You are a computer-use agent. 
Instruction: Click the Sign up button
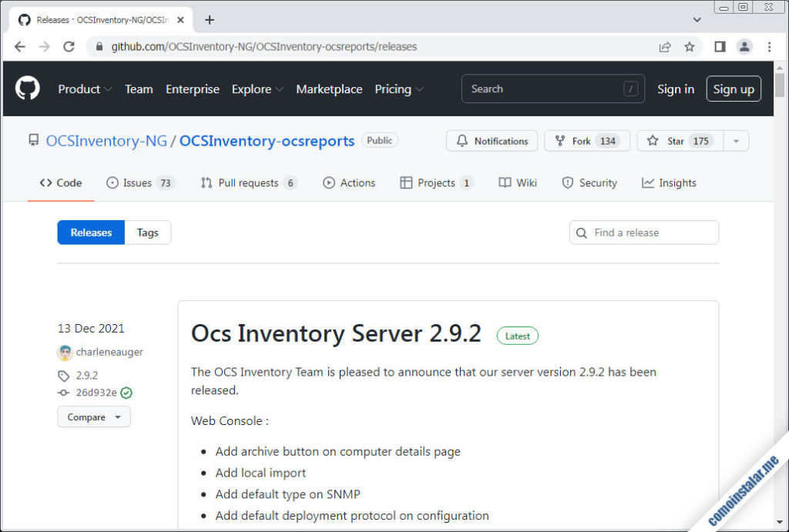(x=733, y=89)
